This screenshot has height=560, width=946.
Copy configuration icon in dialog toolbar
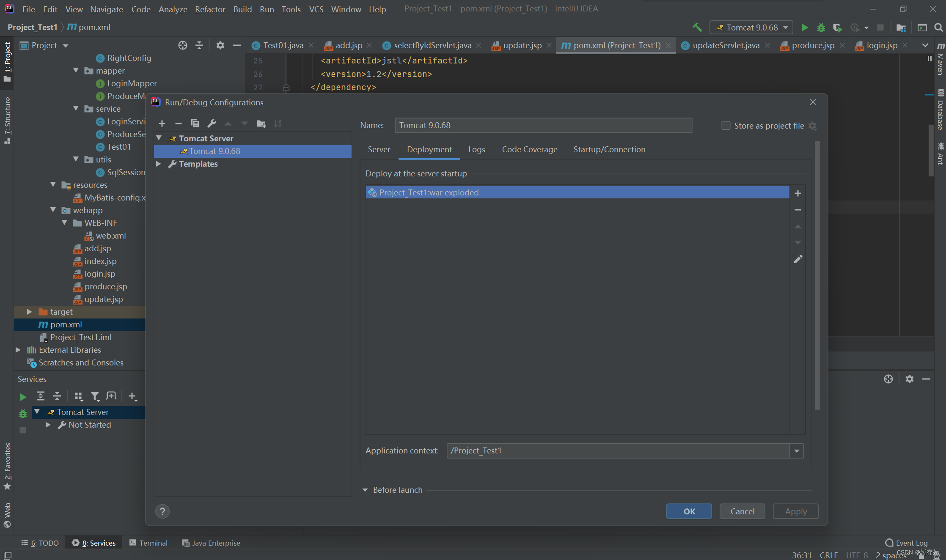coord(195,124)
